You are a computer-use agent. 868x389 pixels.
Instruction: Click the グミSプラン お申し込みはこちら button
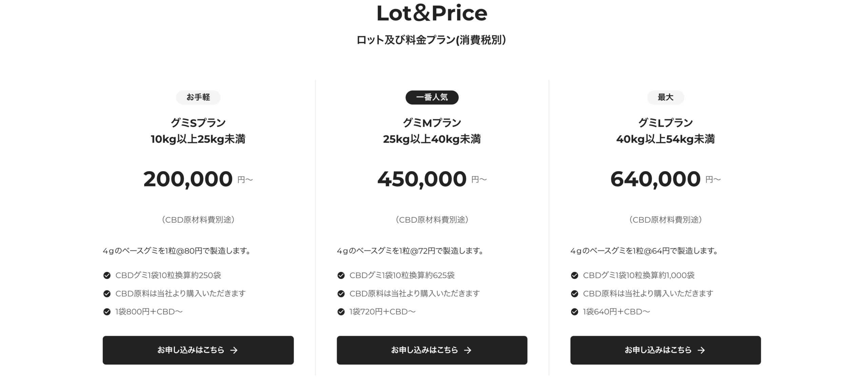pos(198,350)
